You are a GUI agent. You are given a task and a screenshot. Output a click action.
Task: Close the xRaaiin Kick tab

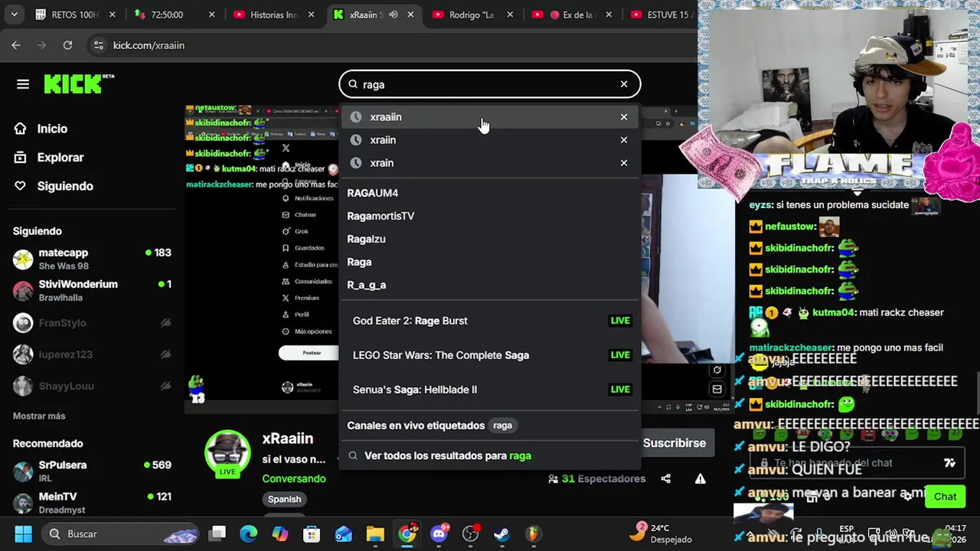pyautogui.click(x=410, y=15)
